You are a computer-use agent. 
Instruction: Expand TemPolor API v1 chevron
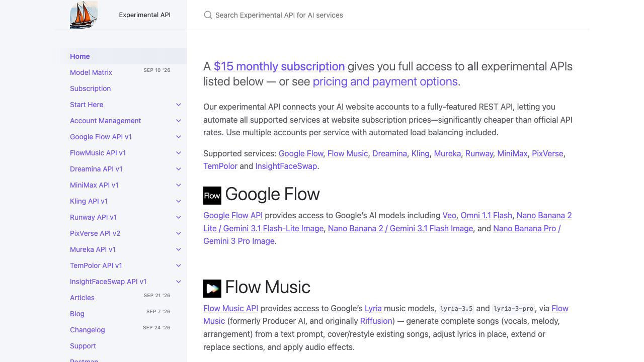click(179, 265)
